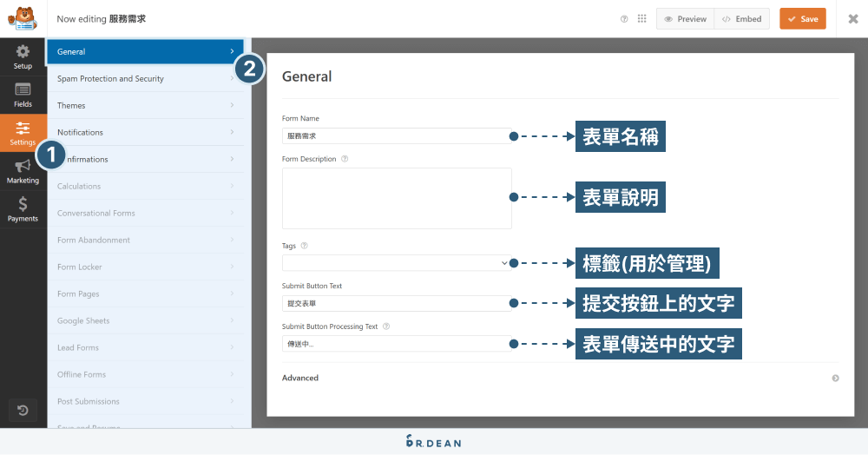Open the Confirmations settings section
The height and width of the screenshot is (455, 868).
146,160
